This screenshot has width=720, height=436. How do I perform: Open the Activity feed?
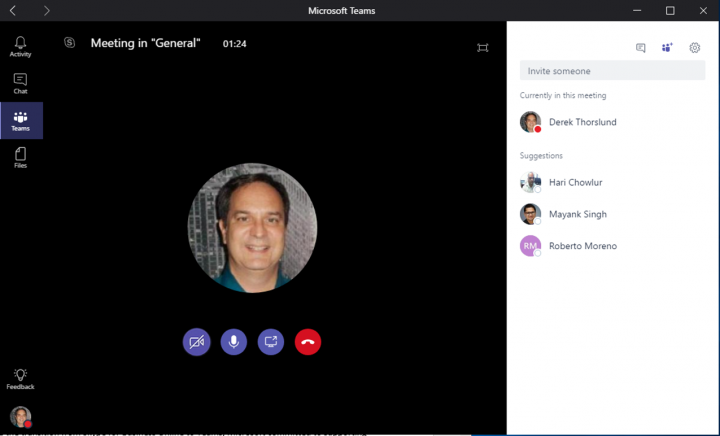[21, 46]
